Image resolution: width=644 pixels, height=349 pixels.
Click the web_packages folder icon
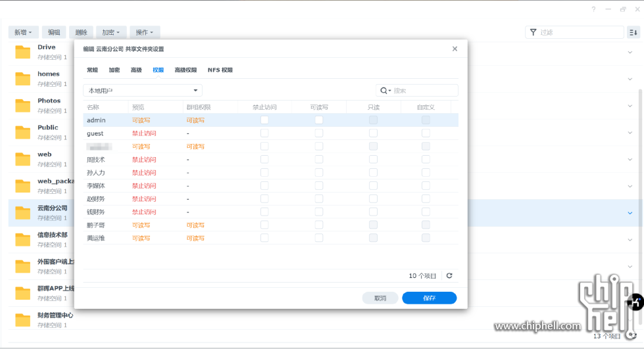[22, 186]
